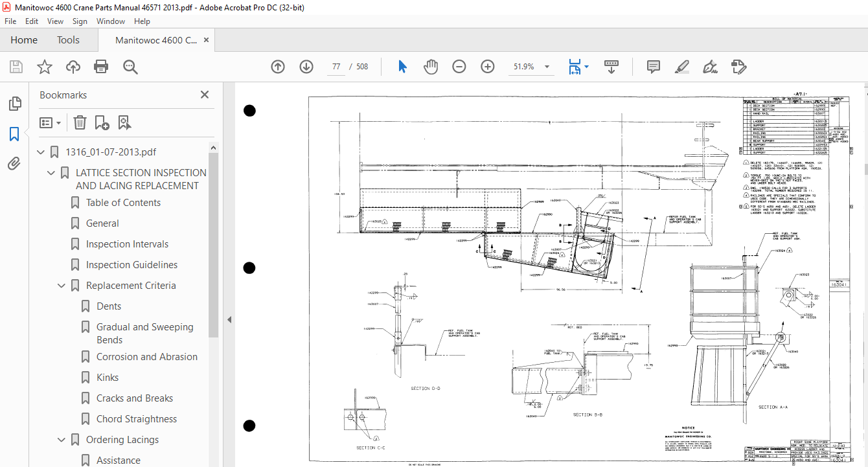Image resolution: width=868 pixels, height=467 pixels.
Task: Zoom out with minus icon
Action: click(x=459, y=67)
